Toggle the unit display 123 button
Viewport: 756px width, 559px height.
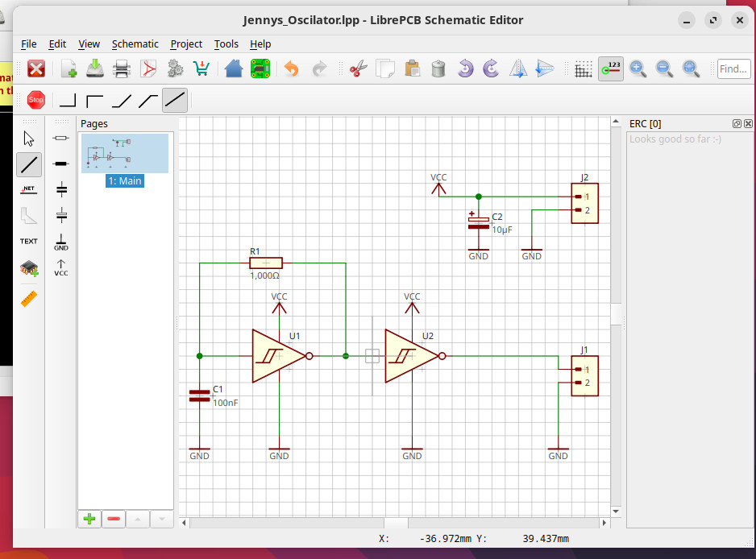(x=610, y=68)
